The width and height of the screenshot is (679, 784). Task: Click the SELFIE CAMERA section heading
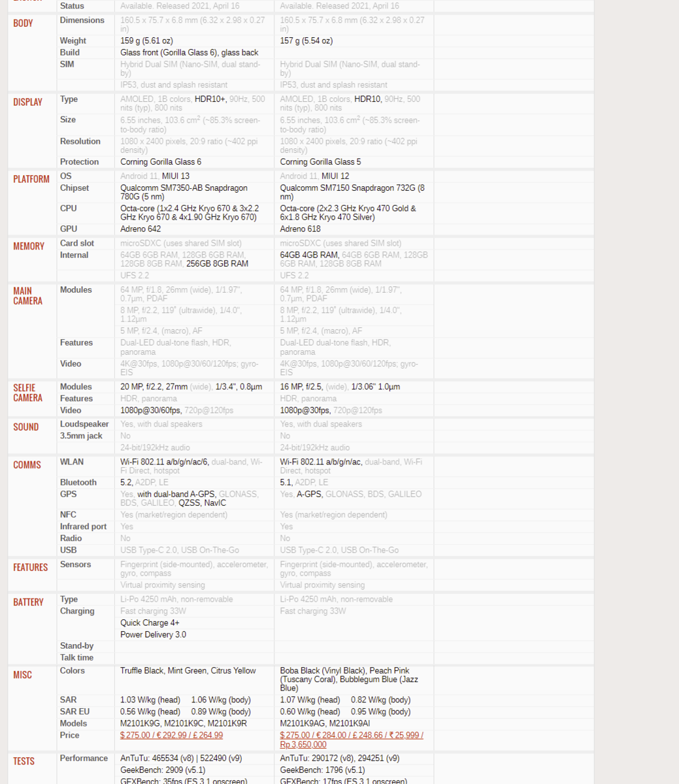click(x=27, y=393)
